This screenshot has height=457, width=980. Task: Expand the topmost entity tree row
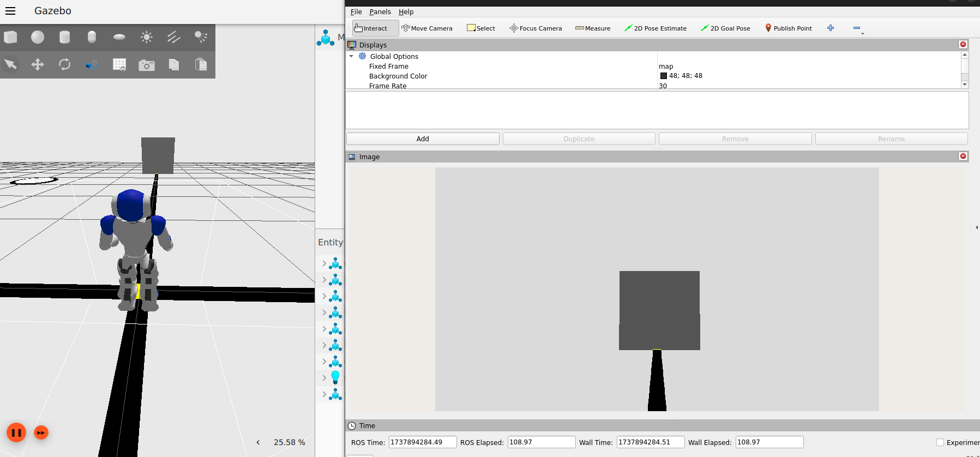(x=324, y=263)
